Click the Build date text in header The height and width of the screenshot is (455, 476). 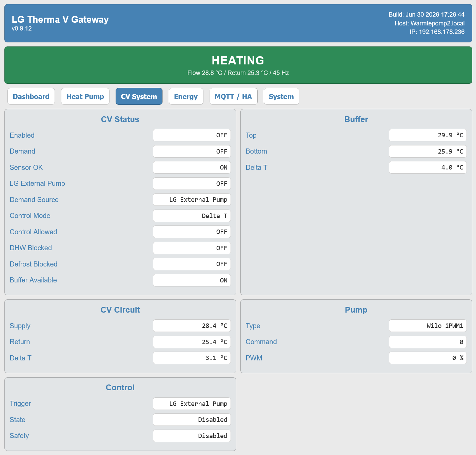(427, 15)
